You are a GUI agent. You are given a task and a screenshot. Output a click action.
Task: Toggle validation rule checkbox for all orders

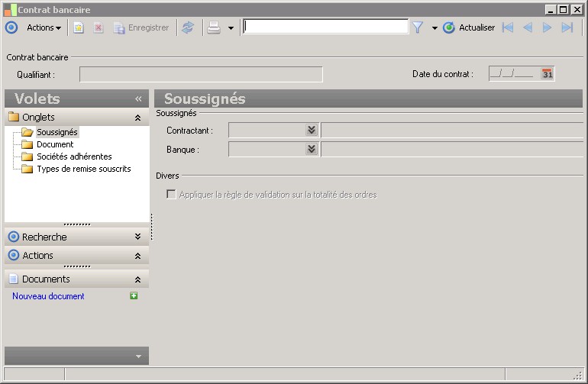171,194
